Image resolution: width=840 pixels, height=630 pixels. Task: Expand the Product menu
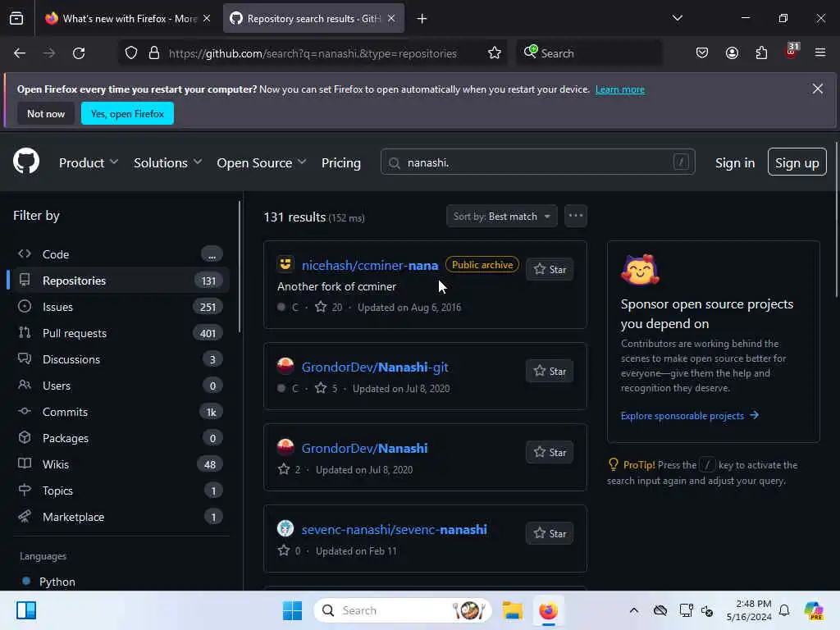click(x=89, y=163)
